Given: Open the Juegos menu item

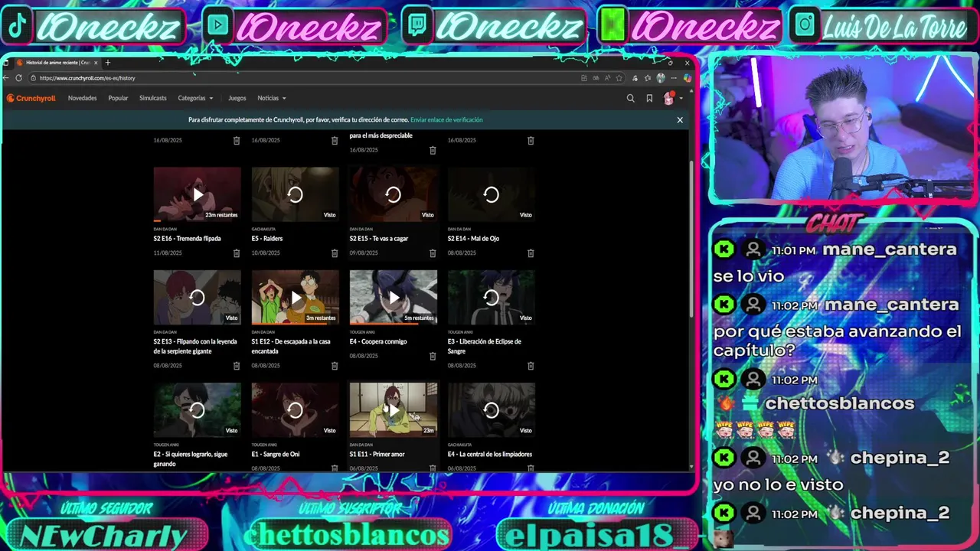Looking at the screenshot, I should coord(237,98).
